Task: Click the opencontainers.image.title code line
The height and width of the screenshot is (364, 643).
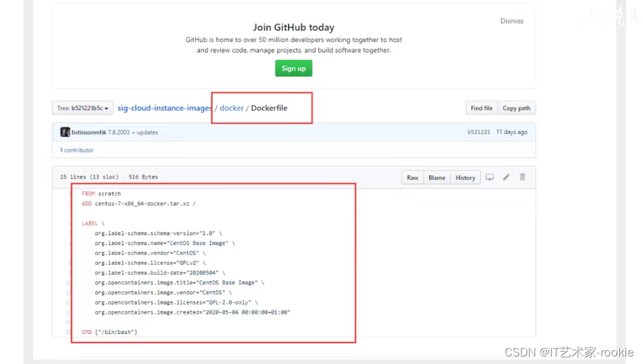Action: (180, 283)
